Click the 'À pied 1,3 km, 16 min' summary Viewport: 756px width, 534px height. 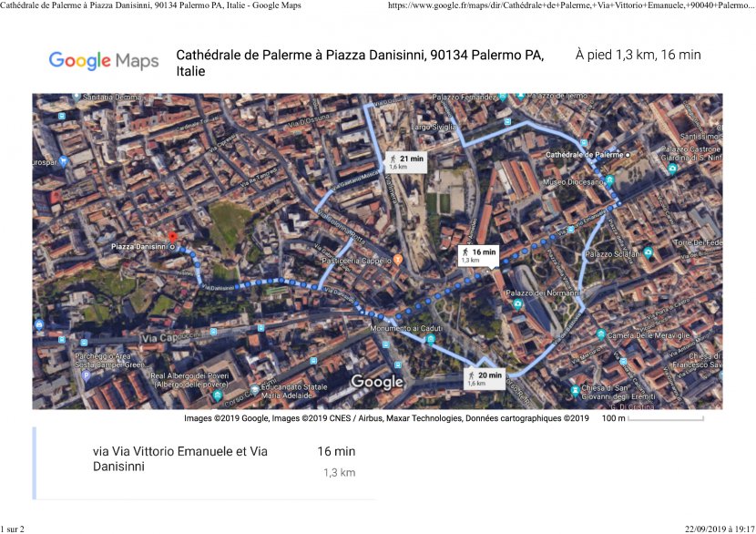click(638, 55)
